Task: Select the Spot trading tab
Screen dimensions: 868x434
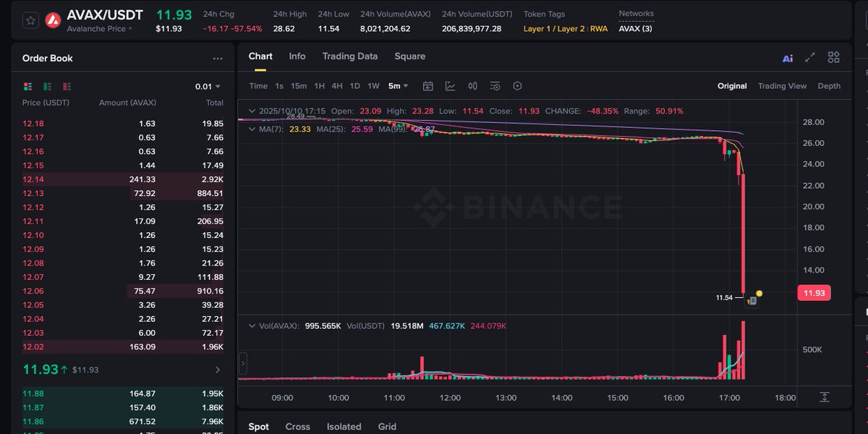Action: click(x=259, y=427)
